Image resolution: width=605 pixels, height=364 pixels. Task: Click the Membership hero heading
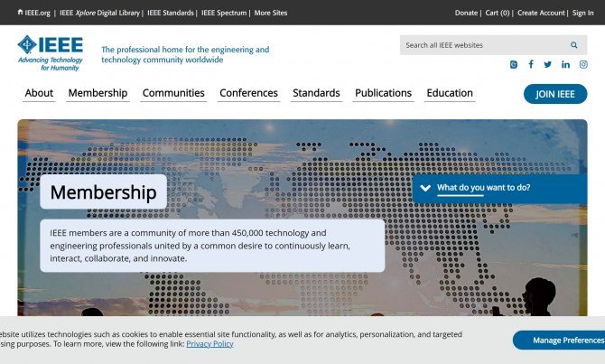click(104, 191)
